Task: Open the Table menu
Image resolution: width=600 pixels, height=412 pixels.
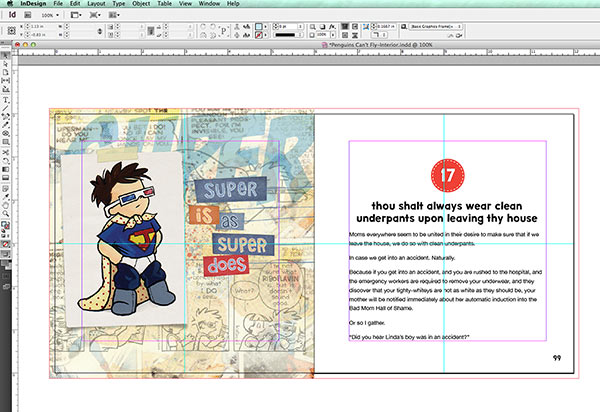Action: coord(165,3)
